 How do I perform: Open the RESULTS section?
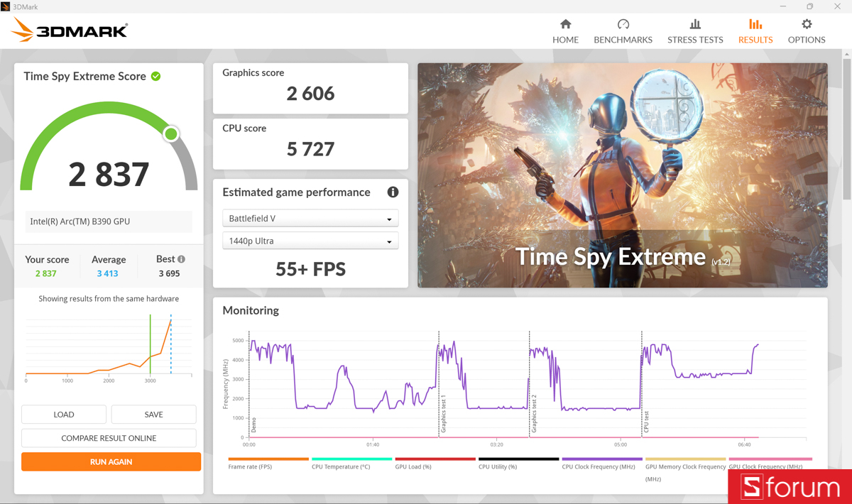(x=755, y=32)
